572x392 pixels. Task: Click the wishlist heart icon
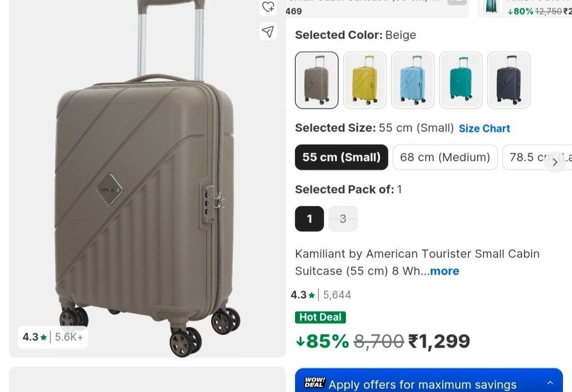(x=268, y=7)
